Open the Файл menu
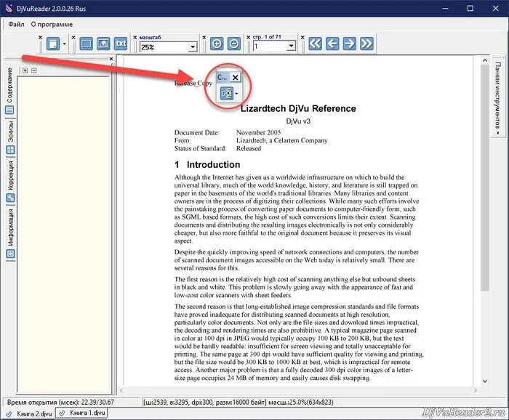Screen dimensions: 509x420 [16, 24]
